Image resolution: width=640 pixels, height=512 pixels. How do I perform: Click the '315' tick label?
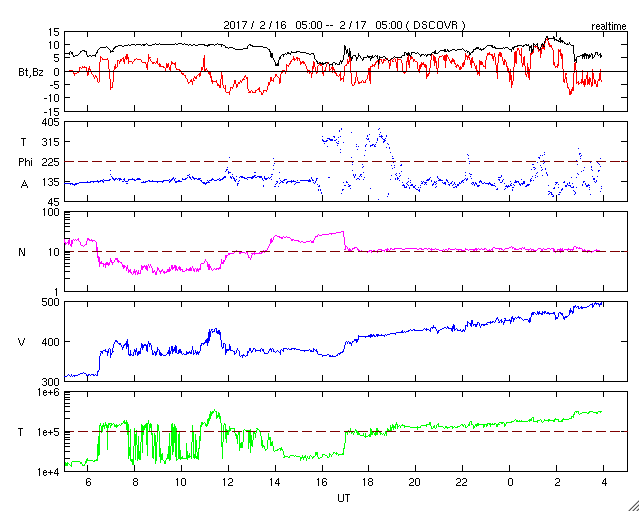(x=51, y=142)
